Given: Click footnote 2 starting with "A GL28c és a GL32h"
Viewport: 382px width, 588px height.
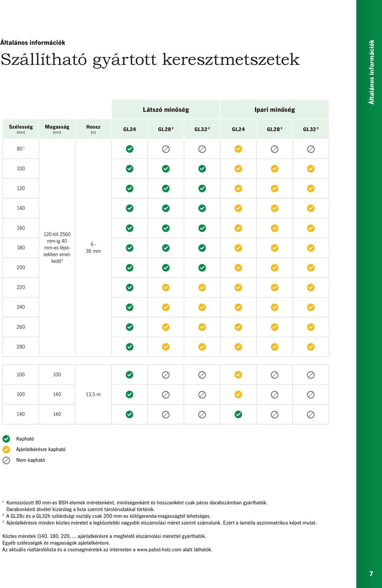Looking at the screenshot, I should tap(107, 516).
